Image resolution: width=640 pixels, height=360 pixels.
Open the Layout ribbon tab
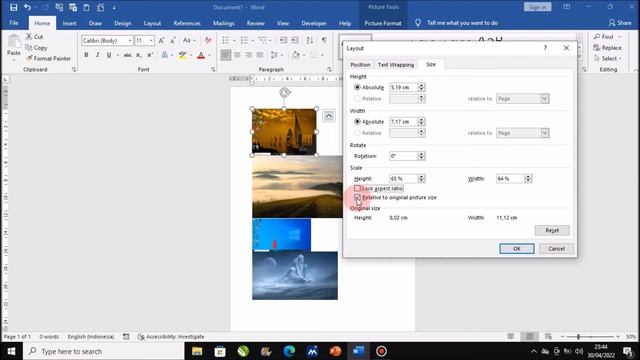click(152, 23)
